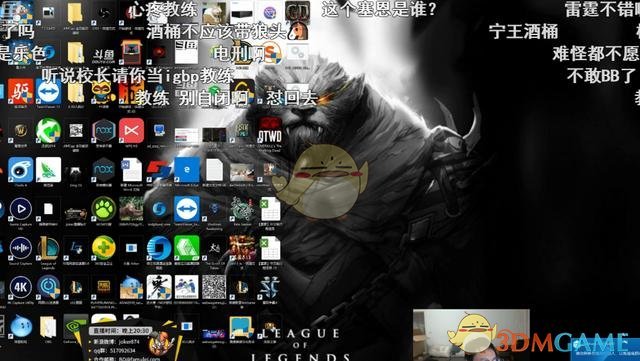Open the 360 yellow-green plus icon

pyautogui.click(x=104, y=248)
